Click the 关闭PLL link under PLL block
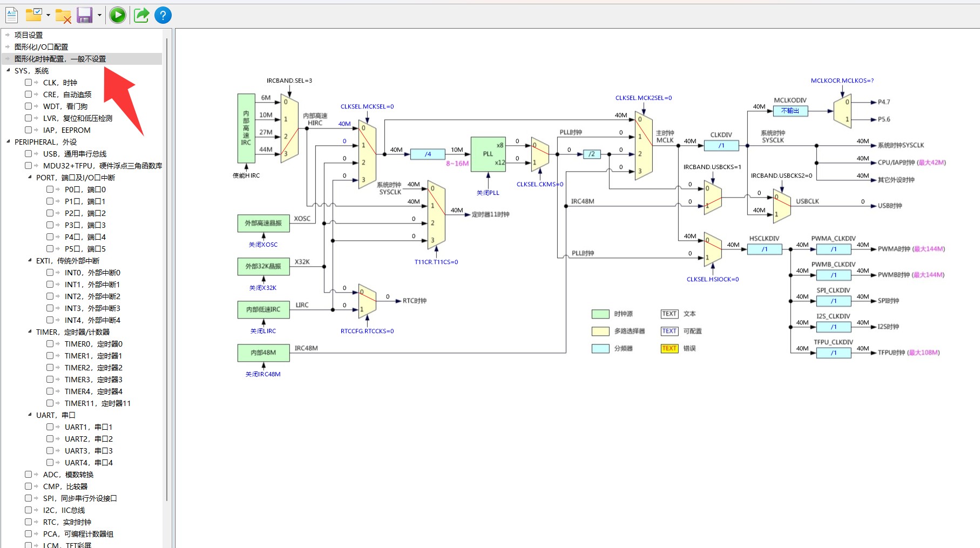The width and height of the screenshot is (980, 548). 488,193
